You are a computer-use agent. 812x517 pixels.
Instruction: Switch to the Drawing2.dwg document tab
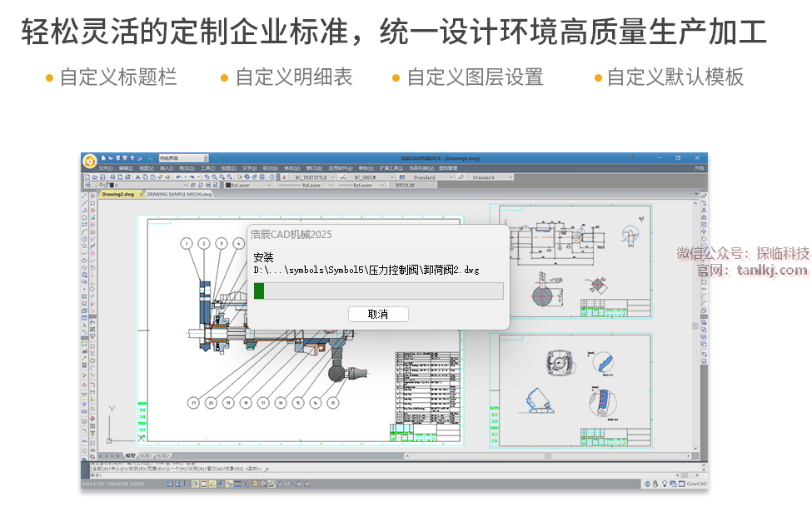118,195
